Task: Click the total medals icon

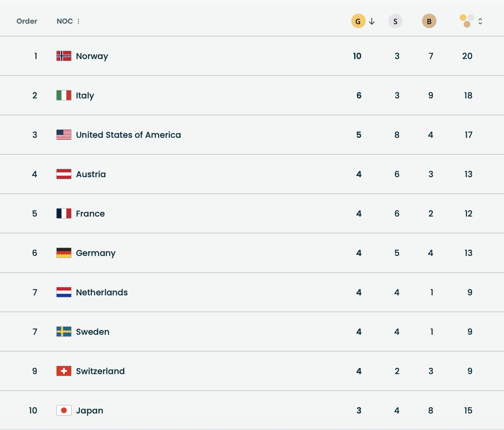Action: click(467, 21)
